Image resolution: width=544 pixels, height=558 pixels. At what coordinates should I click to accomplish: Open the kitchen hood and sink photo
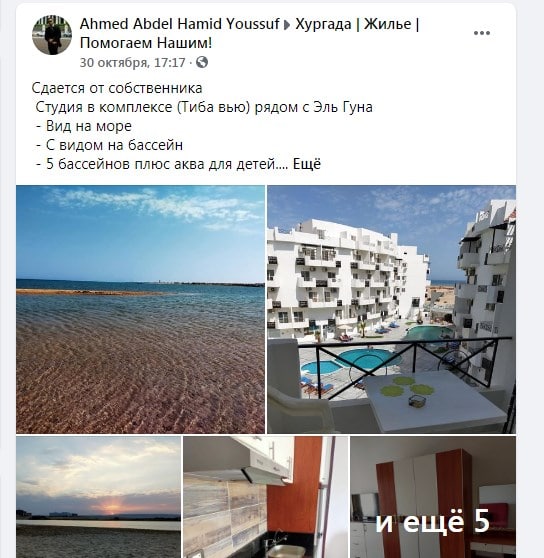click(x=265, y=497)
